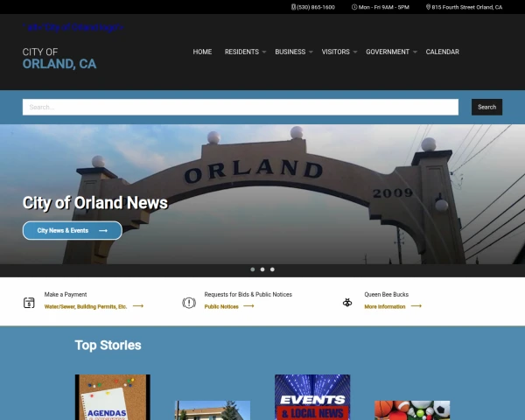The image size is (525, 420).
Task: Open the More Information link
Action: 385,306
